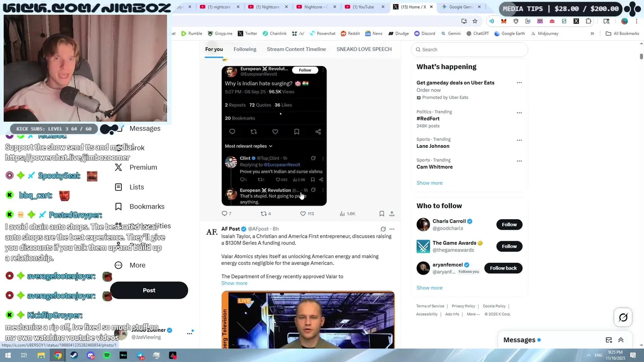Follow The Game Awards account

tap(509, 246)
